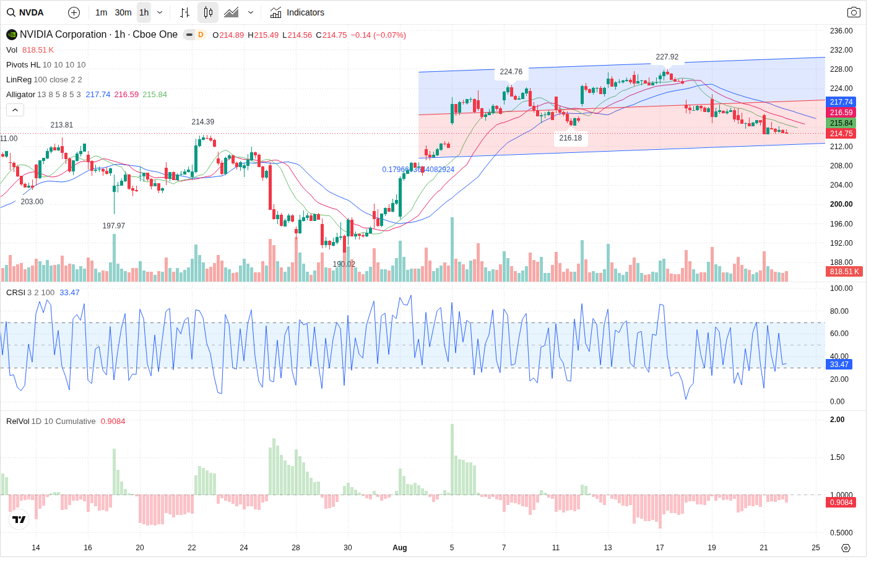Click the green 215.84 price label

click(x=841, y=123)
